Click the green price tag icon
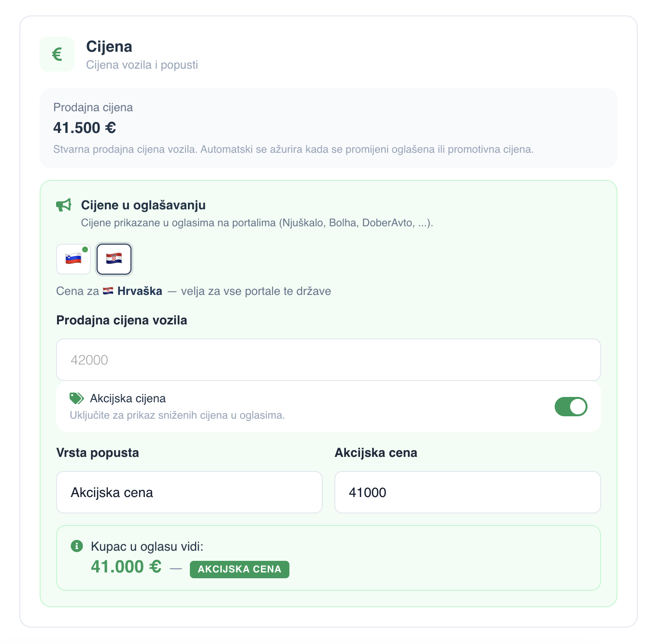The width and height of the screenshot is (660, 644). 76,398
